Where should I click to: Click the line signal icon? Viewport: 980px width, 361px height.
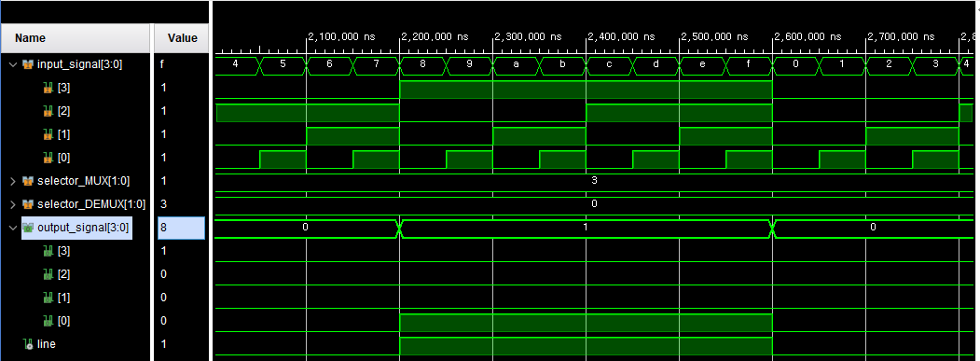(x=27, y=344)
